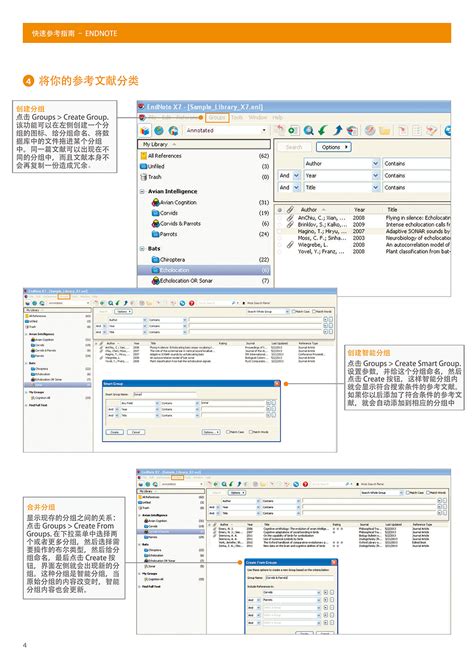Open Window menu in top EndNote window

coord(258,118)
